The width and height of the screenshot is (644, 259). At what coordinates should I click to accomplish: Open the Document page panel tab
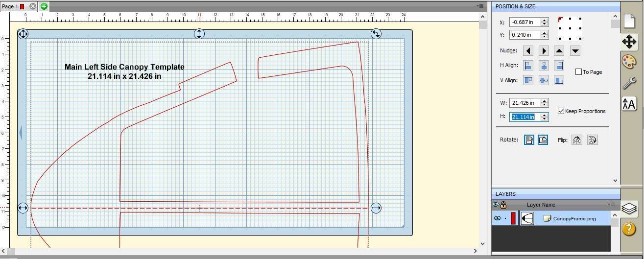pos(629,21)
